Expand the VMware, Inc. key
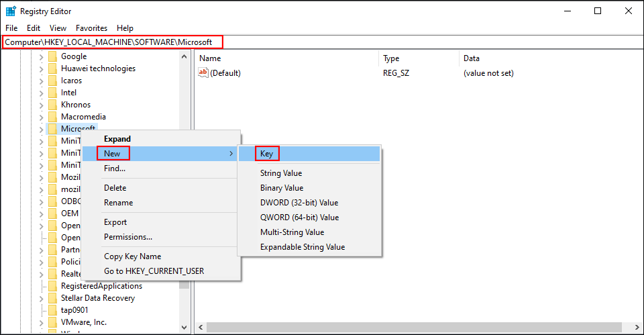This screenshot has height=335, width=644. [41, 323]
